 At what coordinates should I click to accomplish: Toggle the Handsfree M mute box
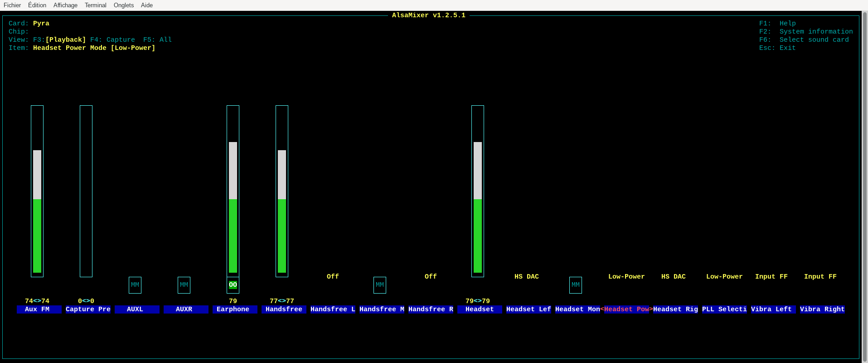380,285
